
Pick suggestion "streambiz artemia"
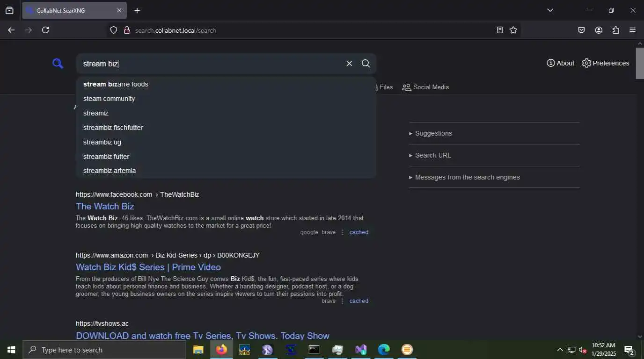point(226,171)
